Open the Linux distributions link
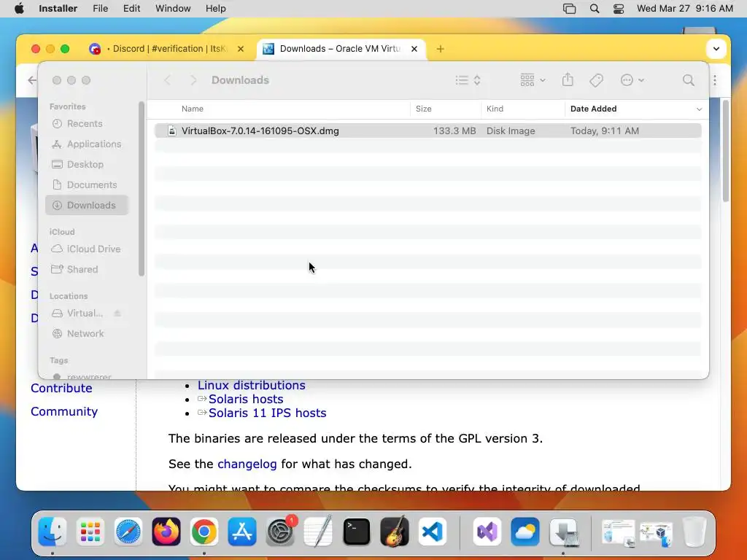The width and height of the screenshot is (747, 560). pyautogui.click(x=252, y=385)
